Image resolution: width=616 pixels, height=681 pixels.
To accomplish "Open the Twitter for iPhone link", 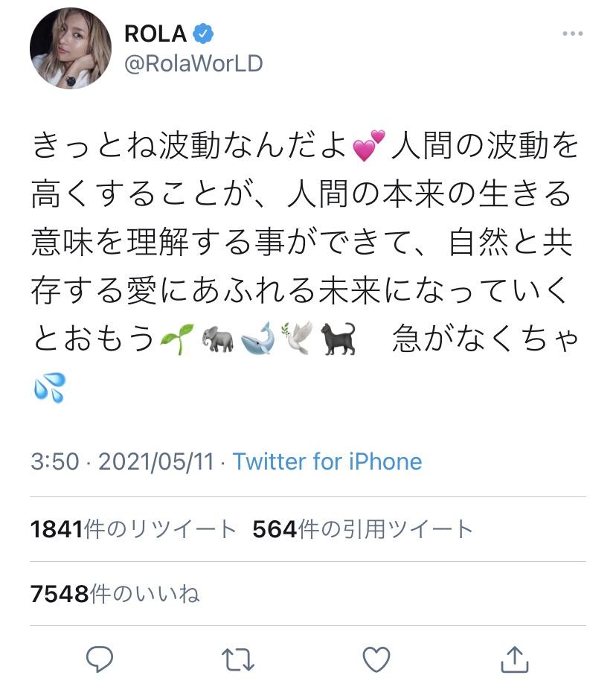I will (x=327, y=461).
